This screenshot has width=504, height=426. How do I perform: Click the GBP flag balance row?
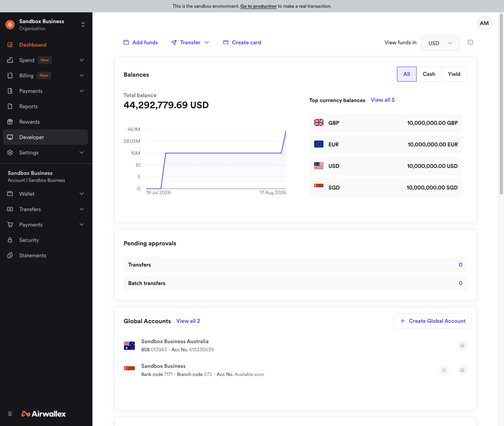(386, 123)
